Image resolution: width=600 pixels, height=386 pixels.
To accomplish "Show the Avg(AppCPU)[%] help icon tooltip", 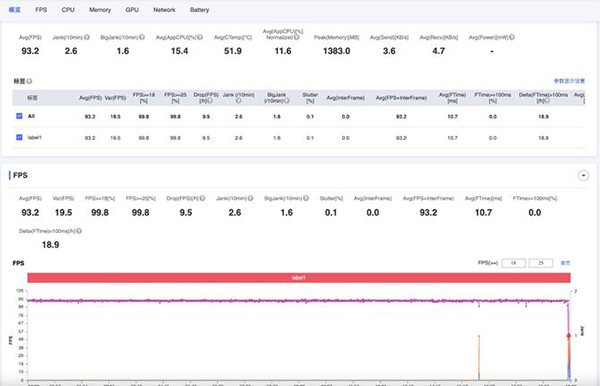I will pos(200,37).
